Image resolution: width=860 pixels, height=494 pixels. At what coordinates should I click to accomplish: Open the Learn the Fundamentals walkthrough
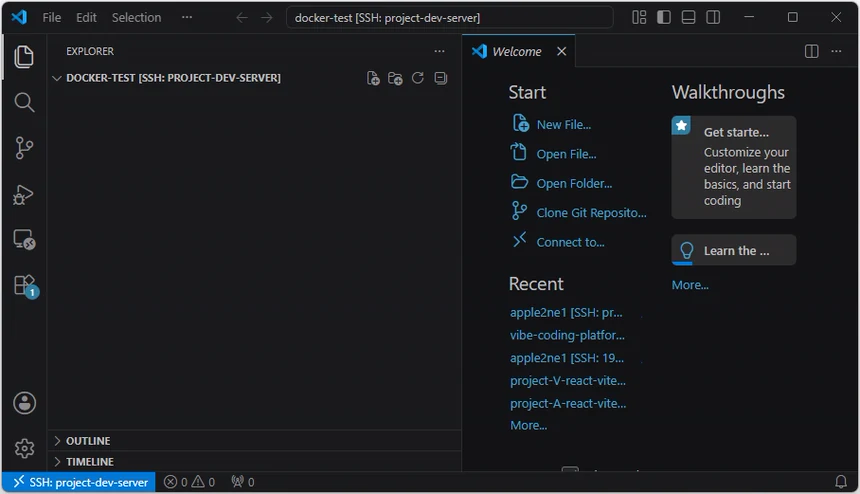(734, 250)
